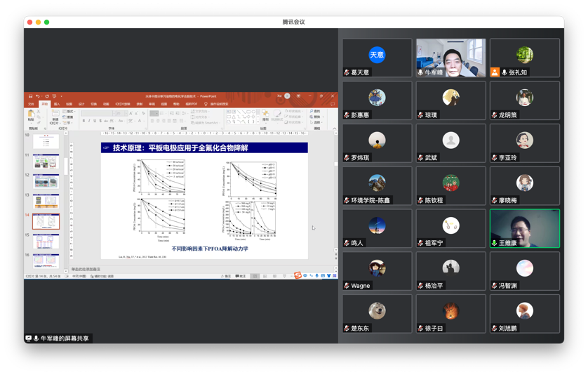Click the Paste icon in PowerPoint ribbon

(x=31, y=114)
